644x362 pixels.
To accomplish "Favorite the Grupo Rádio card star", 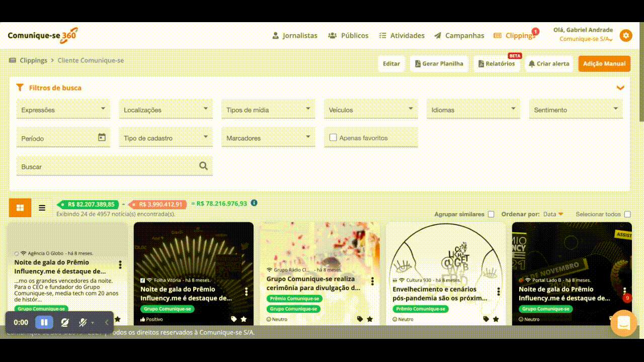I will click(x=370, y=319).
